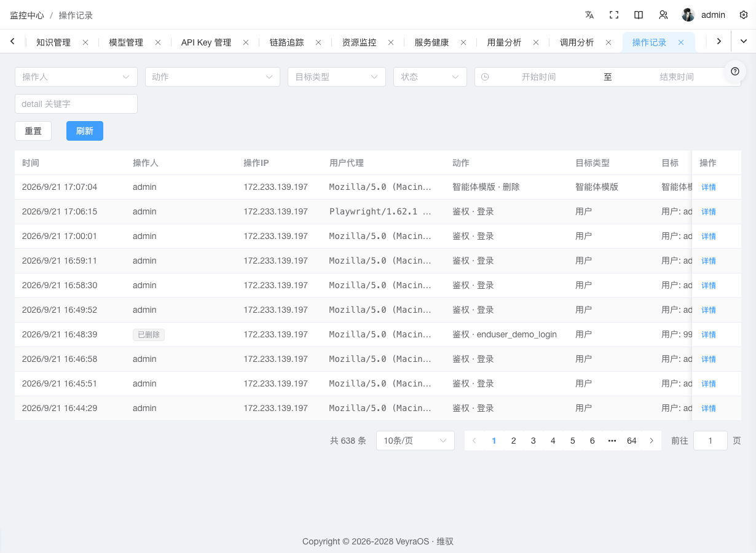This screenshot has width=756, height=553.
Task: Click the 开始时间 date field
Action: coord(539,77)
